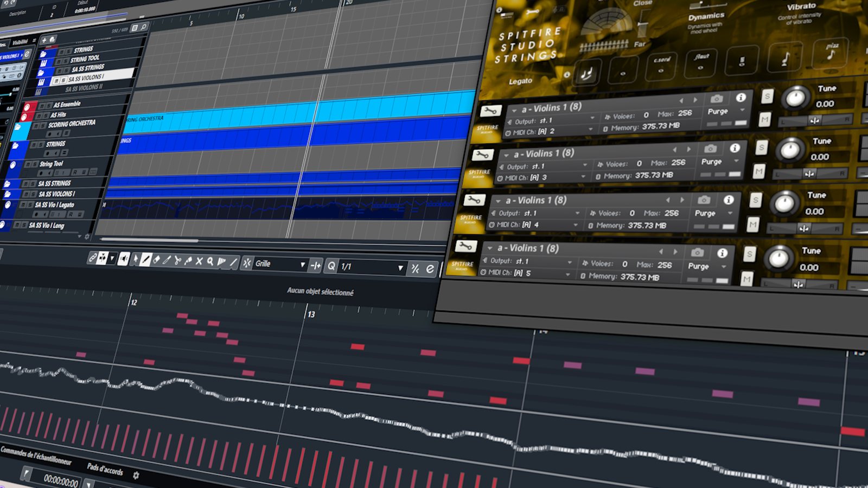Switch to the Visibilité tab
868x488 pixels.
pos(21,42)
